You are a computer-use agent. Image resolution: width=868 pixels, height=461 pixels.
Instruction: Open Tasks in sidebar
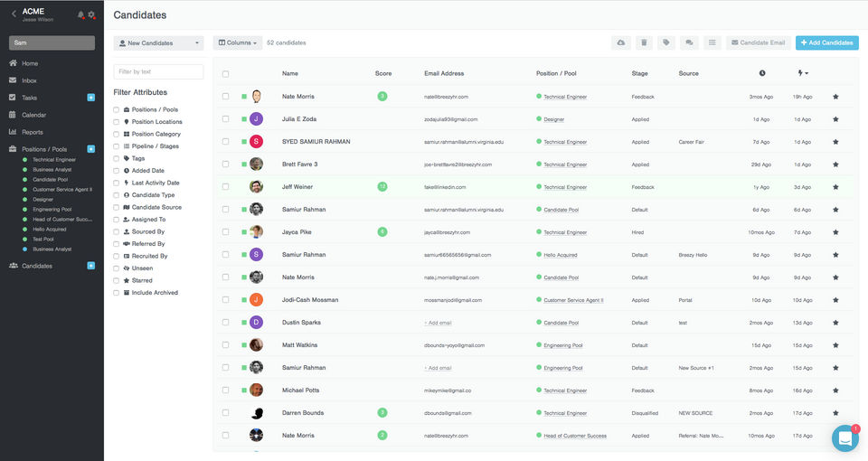point(29,98)
